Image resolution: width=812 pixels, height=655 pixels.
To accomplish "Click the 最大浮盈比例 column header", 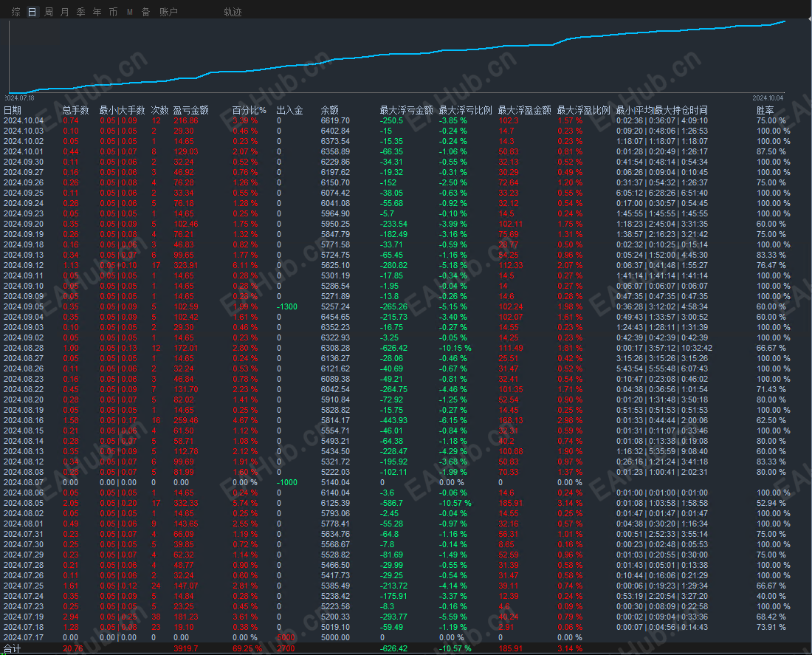I will tap(584, 110).
